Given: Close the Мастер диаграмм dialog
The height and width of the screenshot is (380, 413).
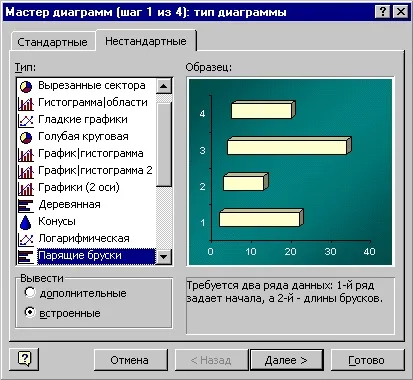Looking at the screenshot, I should point(400,12).
